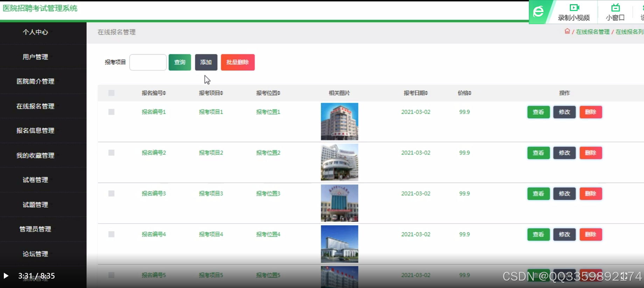
Task: Click 修改 for 报名编号2 row
Action: [x=565, y=153]
